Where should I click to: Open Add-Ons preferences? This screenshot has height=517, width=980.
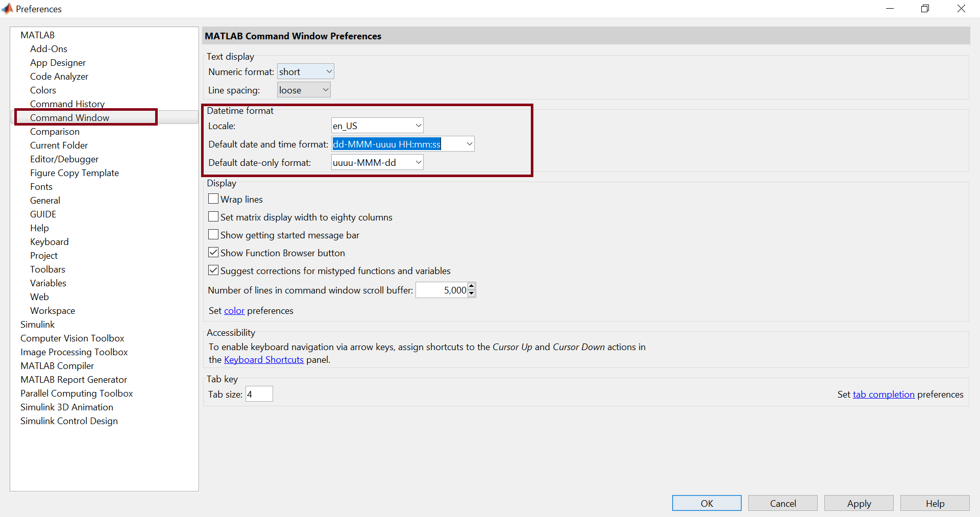(x=48, y=48)
